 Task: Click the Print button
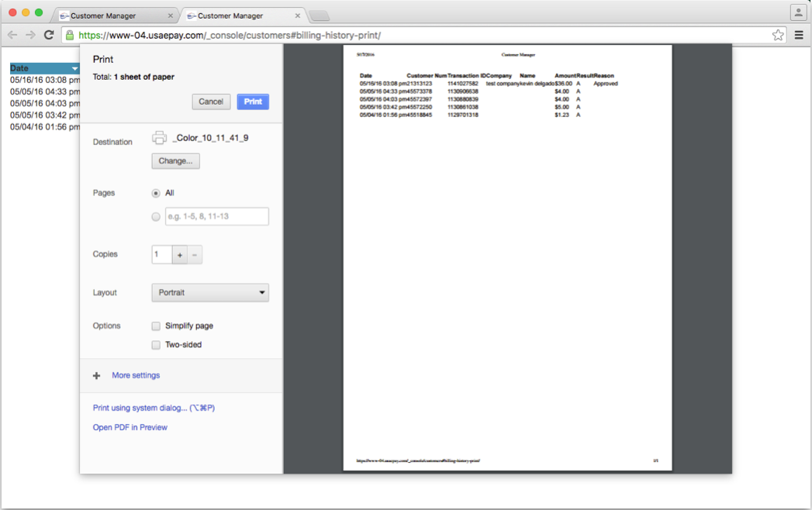pos(253,102)
